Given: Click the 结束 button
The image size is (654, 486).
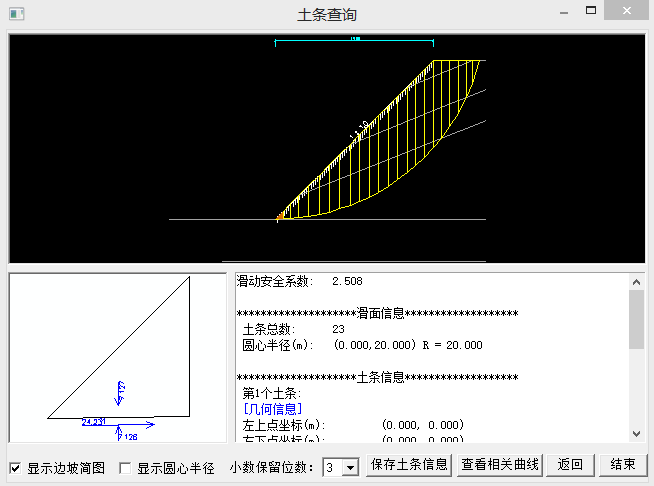Looking at the screenshot, I should [x=622, y=465].
